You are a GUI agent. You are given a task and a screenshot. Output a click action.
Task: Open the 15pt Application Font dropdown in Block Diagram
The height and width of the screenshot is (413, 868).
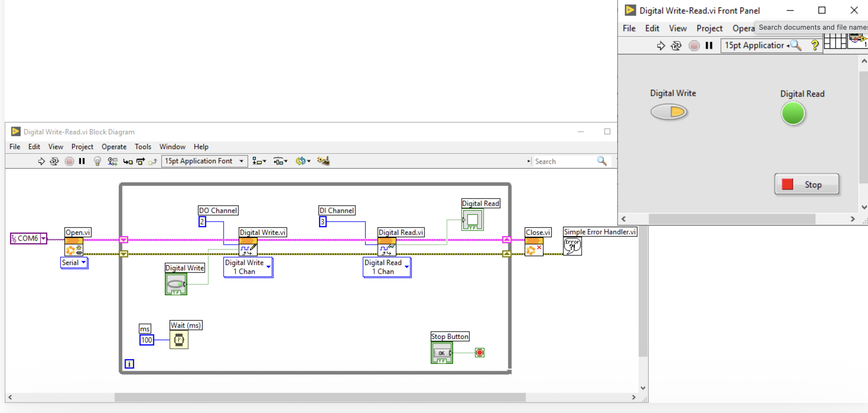tap(204, 161)
